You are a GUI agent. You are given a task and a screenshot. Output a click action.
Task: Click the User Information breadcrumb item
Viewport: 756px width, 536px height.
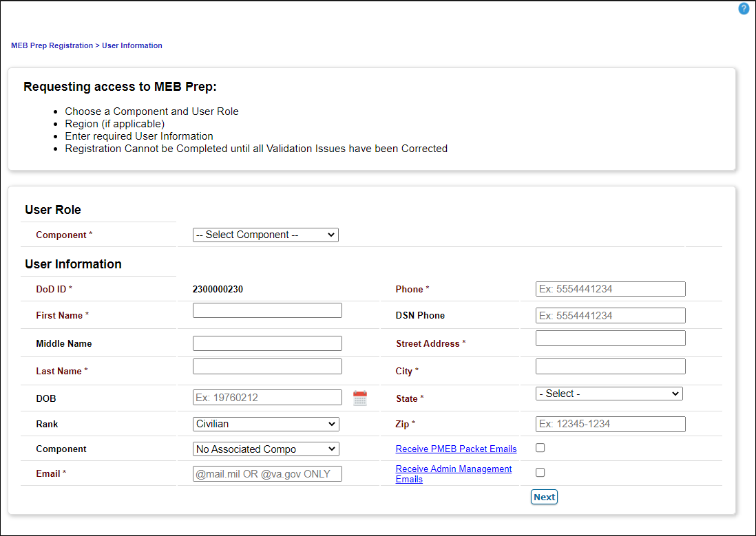[132, 45]
